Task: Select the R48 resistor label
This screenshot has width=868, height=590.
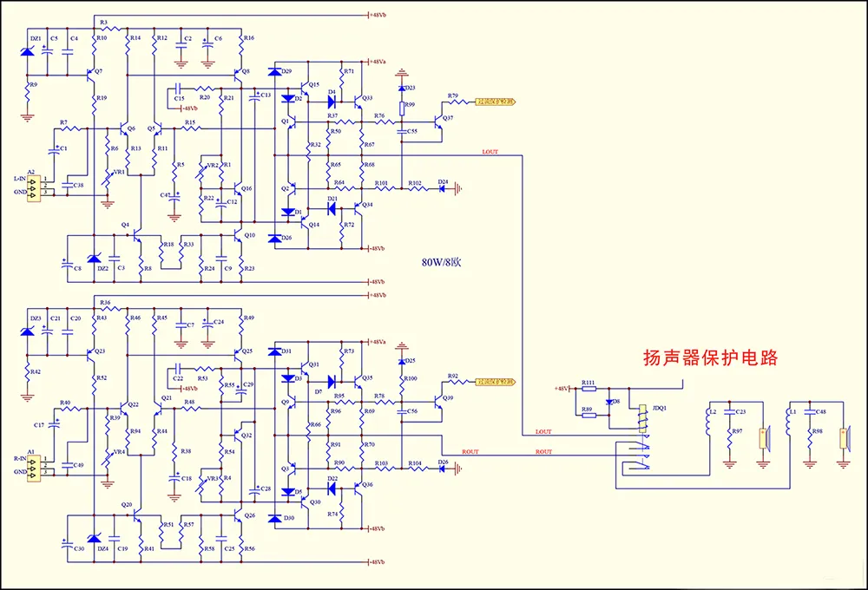Action: (x=189, y=403)
